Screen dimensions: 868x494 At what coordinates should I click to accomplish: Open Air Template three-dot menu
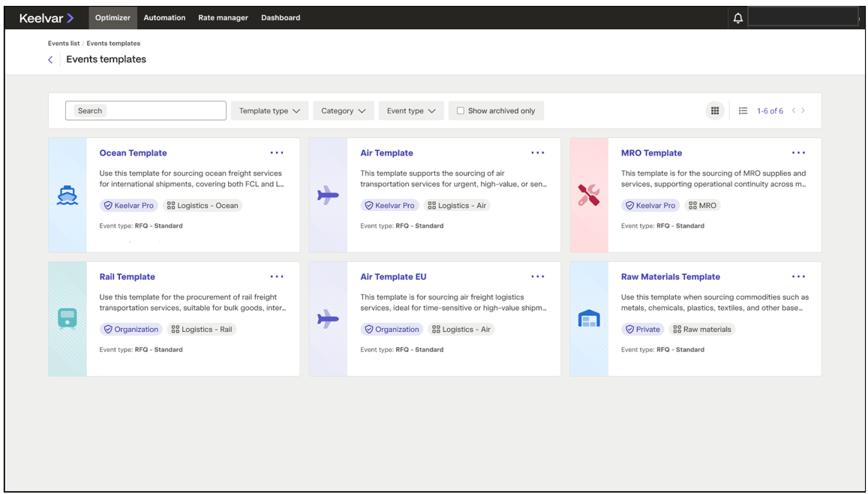click(537, 153)
